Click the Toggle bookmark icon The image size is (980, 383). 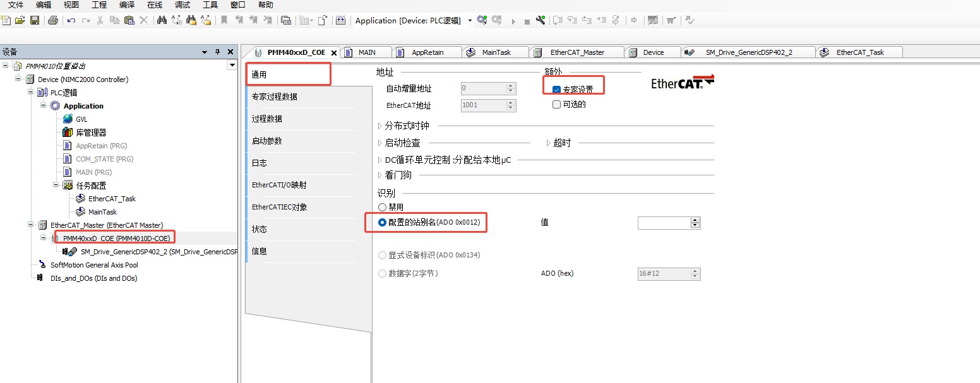(x=224, y=20)
